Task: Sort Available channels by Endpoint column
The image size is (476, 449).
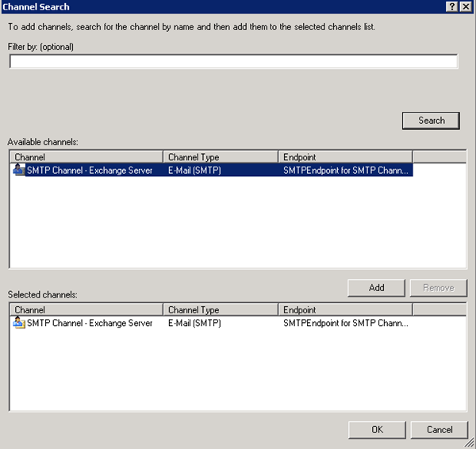Action: 345,157
